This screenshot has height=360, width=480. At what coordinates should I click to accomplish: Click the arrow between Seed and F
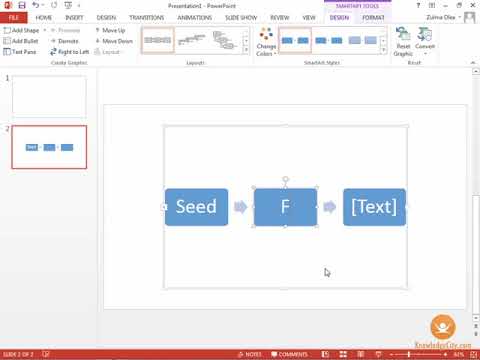(x=241, y=207)
